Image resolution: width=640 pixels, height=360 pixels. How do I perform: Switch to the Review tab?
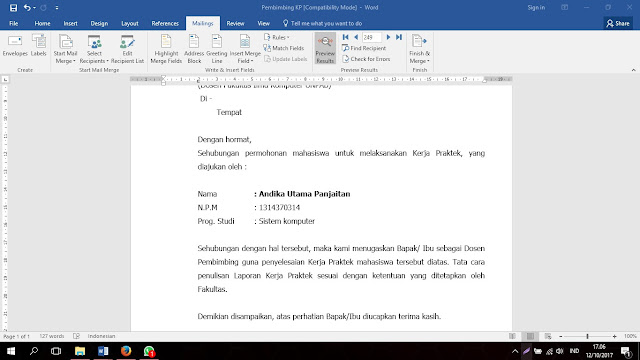point(236,23)
